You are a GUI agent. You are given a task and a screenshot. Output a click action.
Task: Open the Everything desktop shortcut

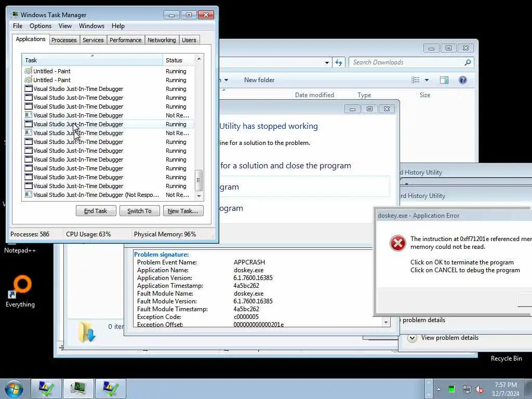[x=20, y=291]
